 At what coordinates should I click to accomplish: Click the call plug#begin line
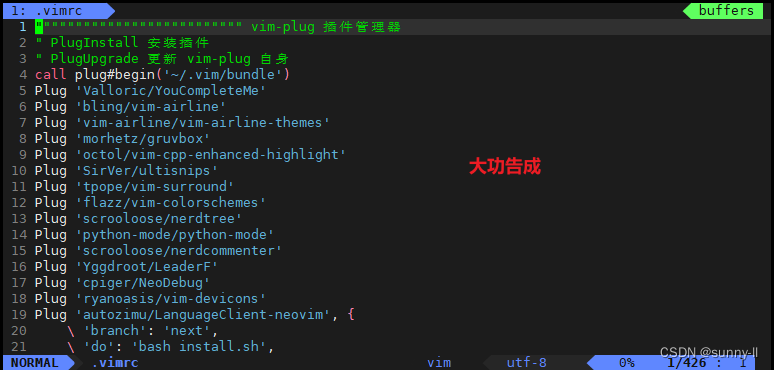tap(162, 75)
